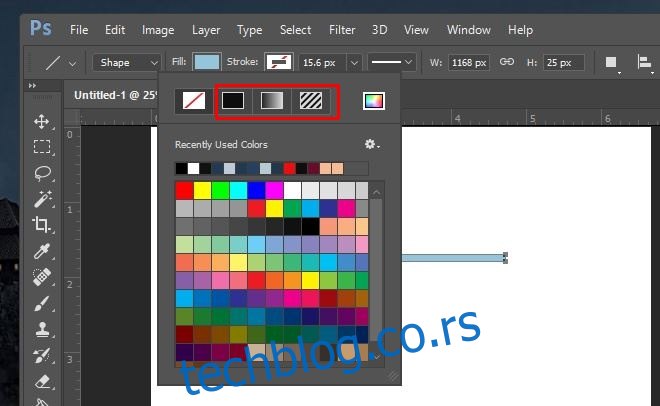Select the Move tool
Viewport: 660px width, 406px height.
click(42, 122)
